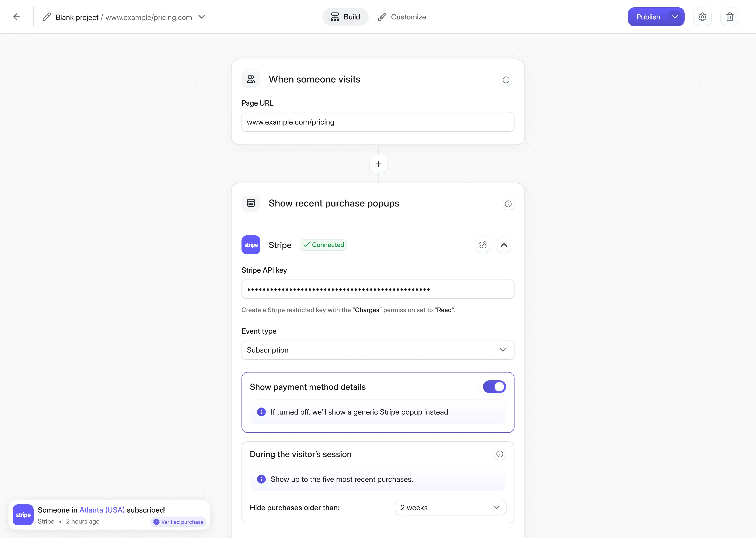The image size is (756, 538).
Task: Click the trash delete icon
Action: click(730, 17)
